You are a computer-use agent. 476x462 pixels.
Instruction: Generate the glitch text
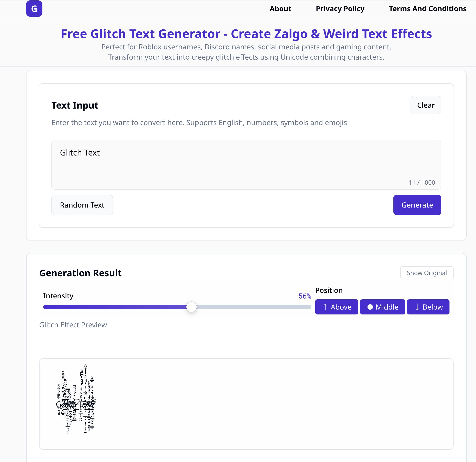click(417, 205)
